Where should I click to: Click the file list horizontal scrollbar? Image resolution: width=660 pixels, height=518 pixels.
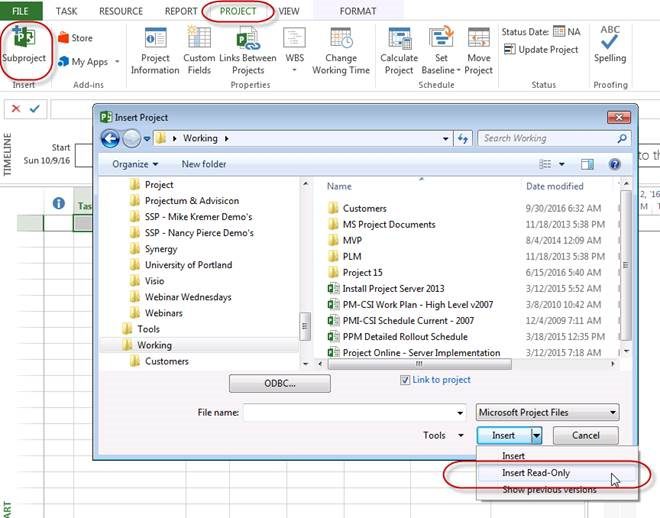pos(420,364)
